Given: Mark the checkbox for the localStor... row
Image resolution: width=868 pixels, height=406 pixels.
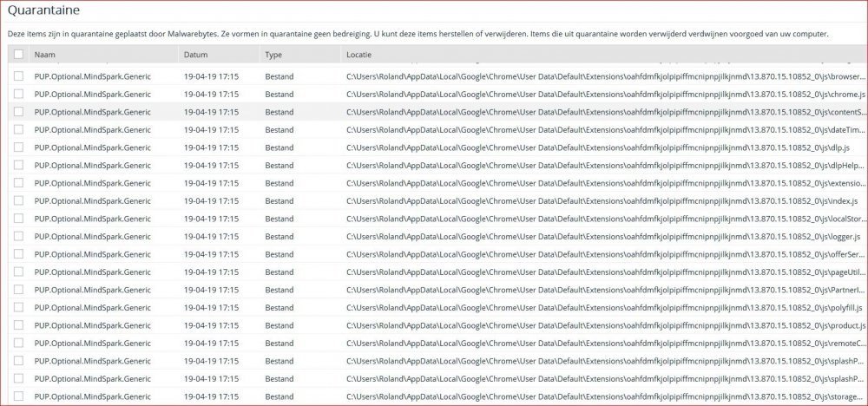Looking at the screenshot, I should 19,219.
